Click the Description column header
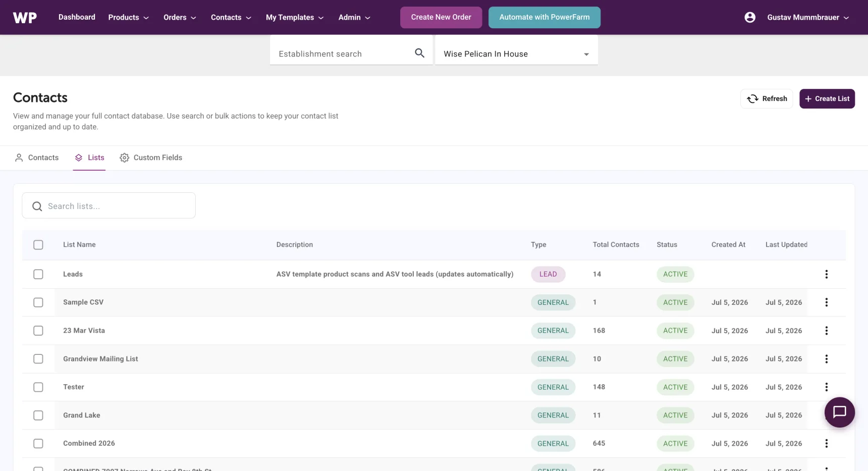This screenshot has width=868, height=471. [x=294, y=244]
